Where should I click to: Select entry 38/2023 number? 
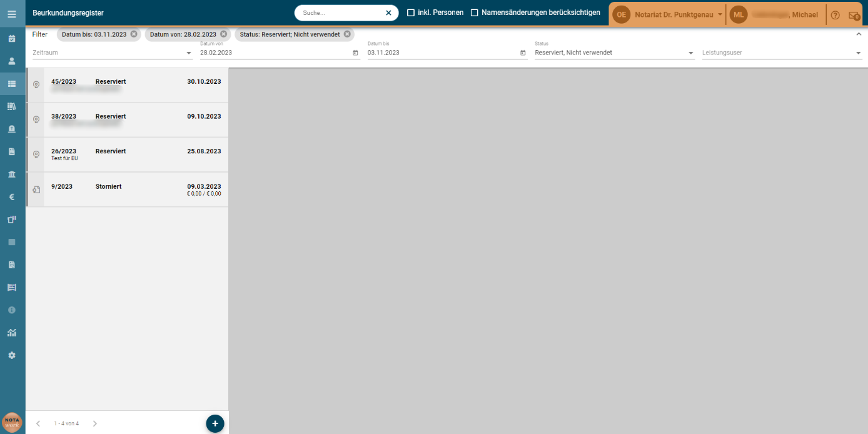(64, 116)
